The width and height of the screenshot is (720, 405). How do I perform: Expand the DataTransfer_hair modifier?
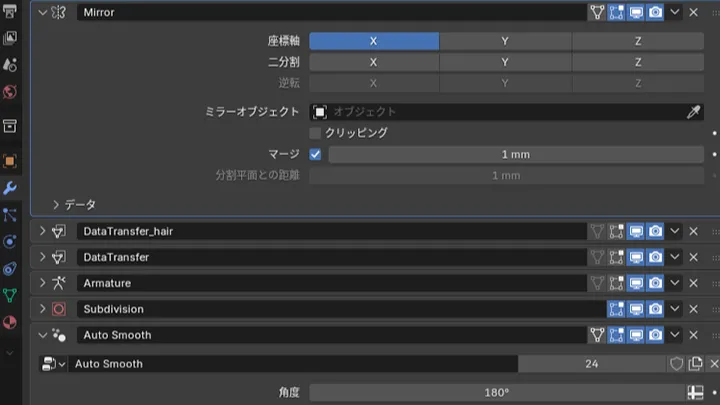43,231
